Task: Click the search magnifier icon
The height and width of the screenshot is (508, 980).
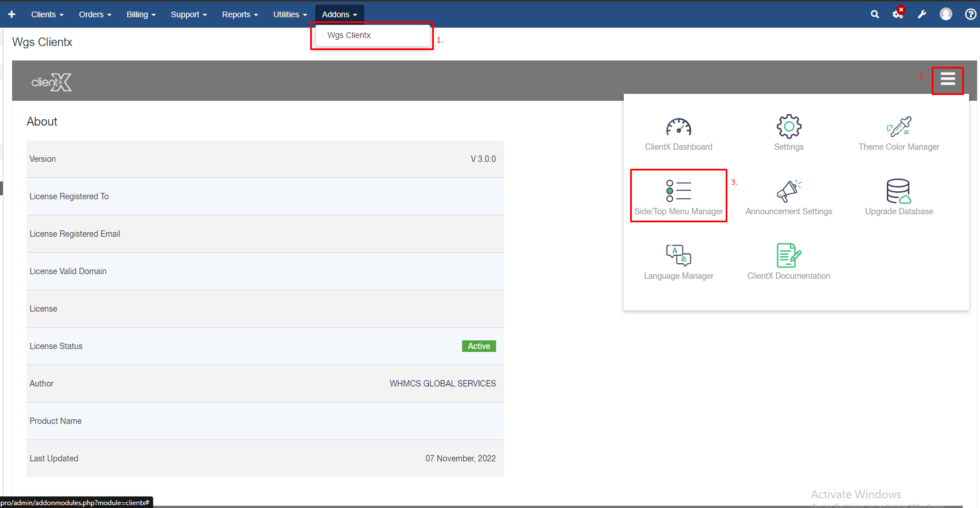Action: coord(875,14)
